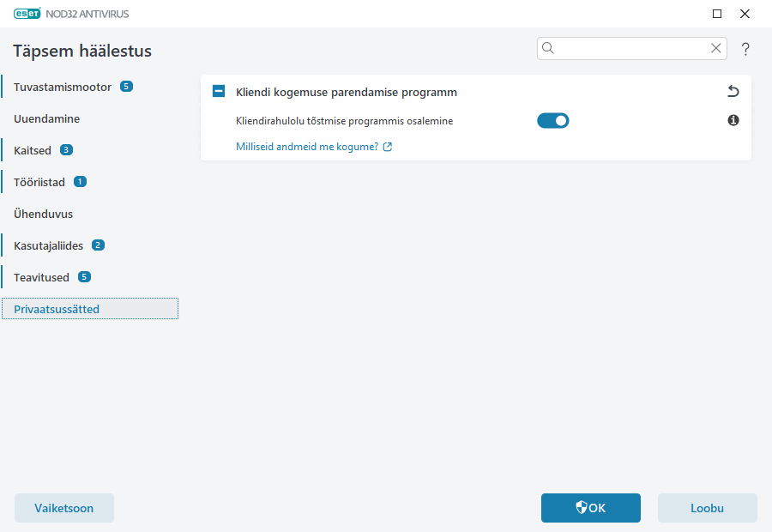Open the Kaitsed settings section
The height and width of the screenshot is (532, 772).
click(33, 150)
